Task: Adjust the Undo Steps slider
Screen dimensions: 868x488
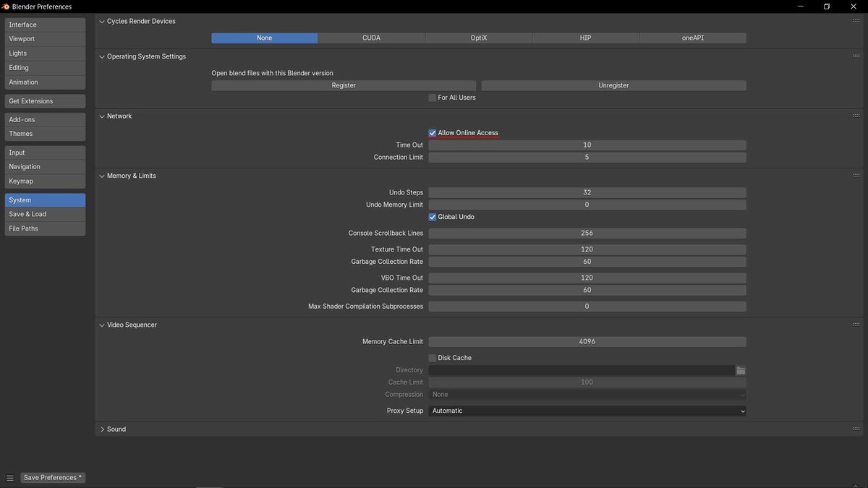Action: tap(587, 192)
